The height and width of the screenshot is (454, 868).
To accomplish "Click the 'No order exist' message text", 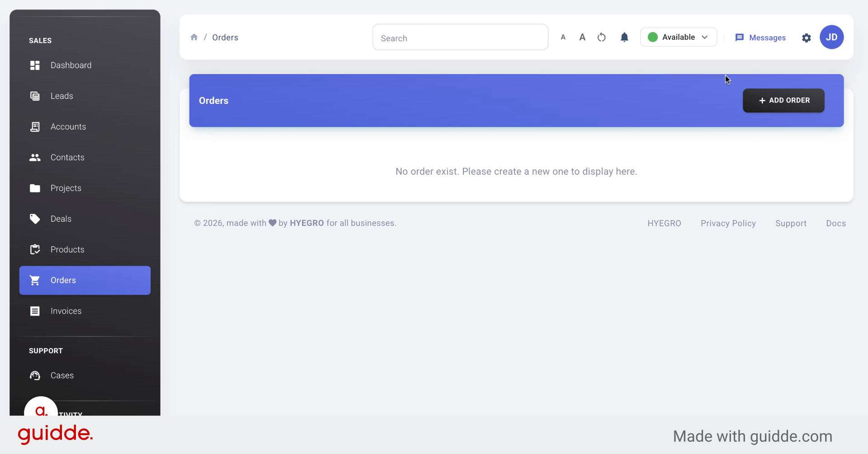I will pyautogui.click(x=516, y=172).
